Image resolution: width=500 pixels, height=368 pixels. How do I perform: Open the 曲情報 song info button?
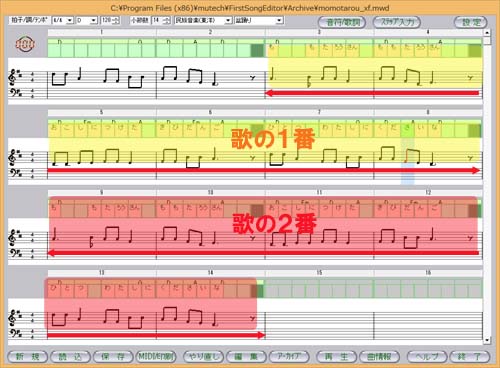click(379, 357)
